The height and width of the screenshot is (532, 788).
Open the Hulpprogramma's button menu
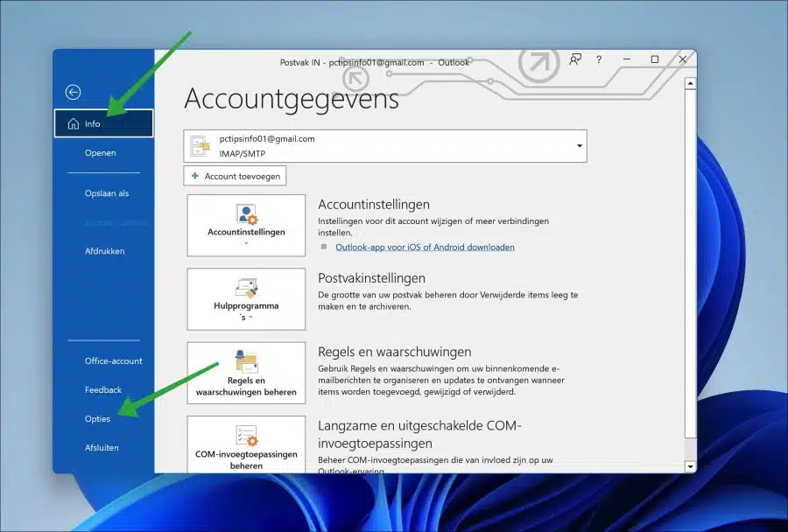click(246, 299)
